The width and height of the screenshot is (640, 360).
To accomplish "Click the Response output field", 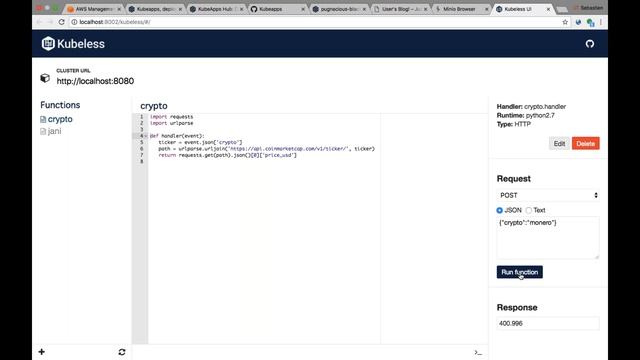I will point(548,323).
